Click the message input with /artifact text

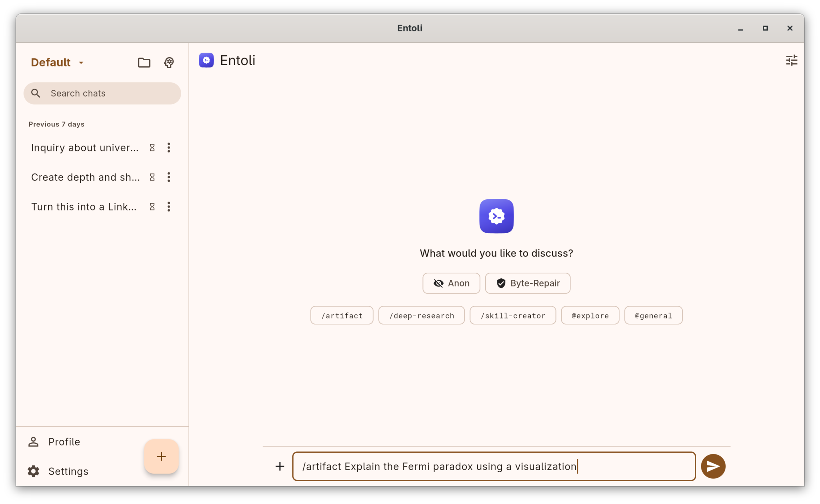[x=494, y=466]
